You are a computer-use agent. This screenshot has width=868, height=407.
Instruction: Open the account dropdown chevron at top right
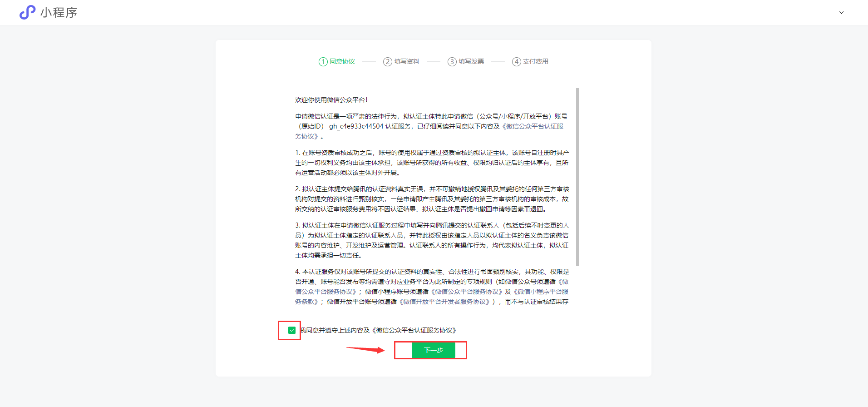(841, 13)
